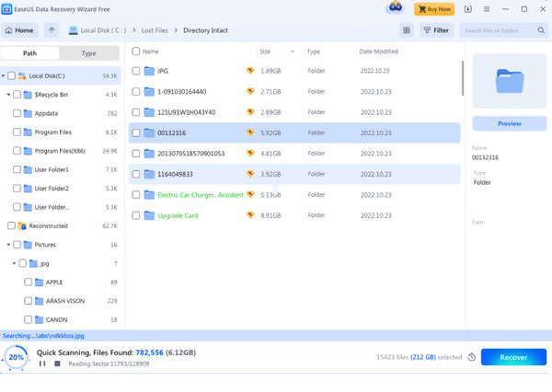Viewport: 552px width, 392px height.
Task: Click tag icon on Upgrade Card row
Action: 250,215
